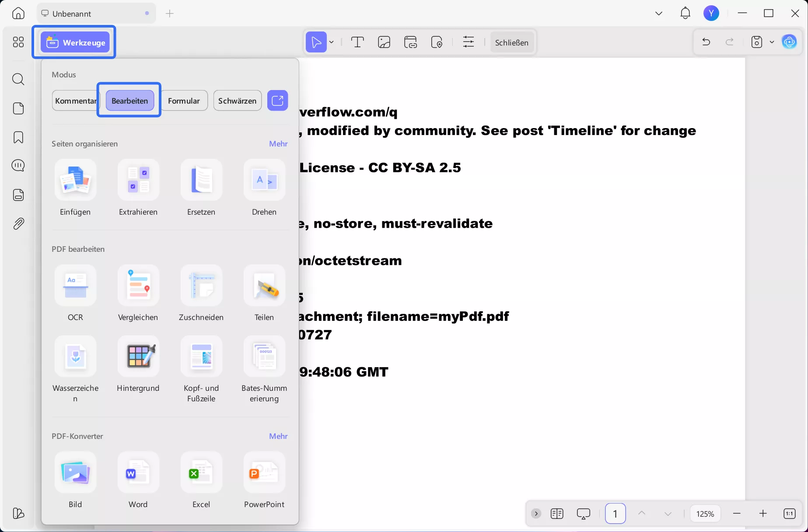
Task: Click the undo arrow
Action: click(706, 42)
